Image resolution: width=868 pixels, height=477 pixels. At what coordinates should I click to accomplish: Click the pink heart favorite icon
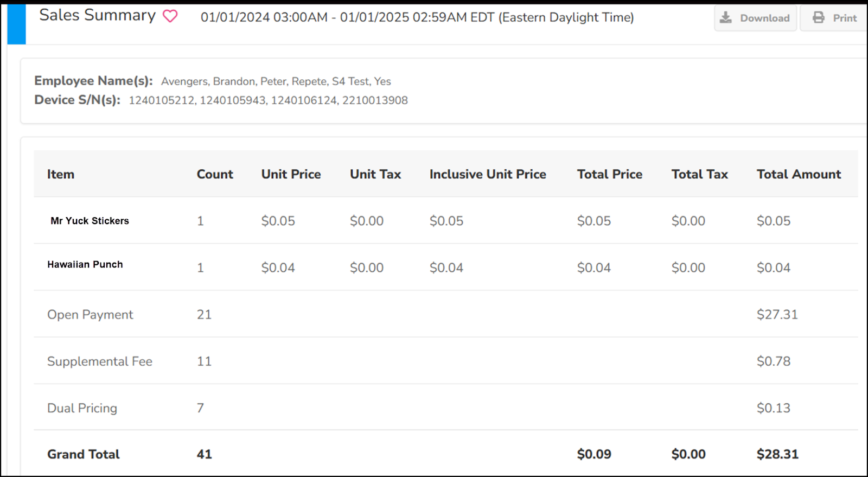pyautogui.click(x=170, y=16)
